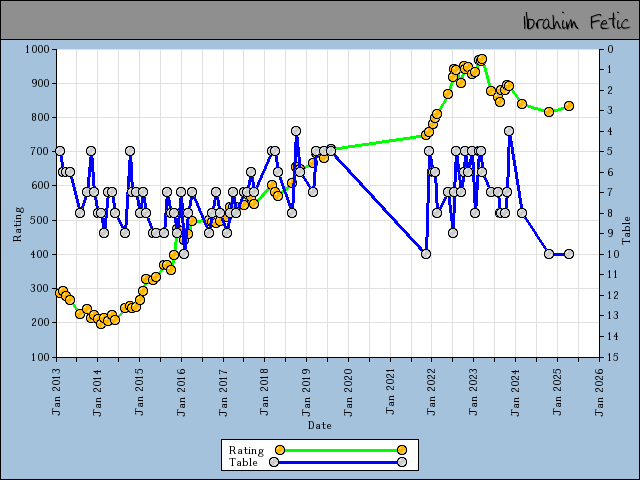Click the 200 rating axis value
This screenshot has height=480, width=640.
[x=40, y=322]
